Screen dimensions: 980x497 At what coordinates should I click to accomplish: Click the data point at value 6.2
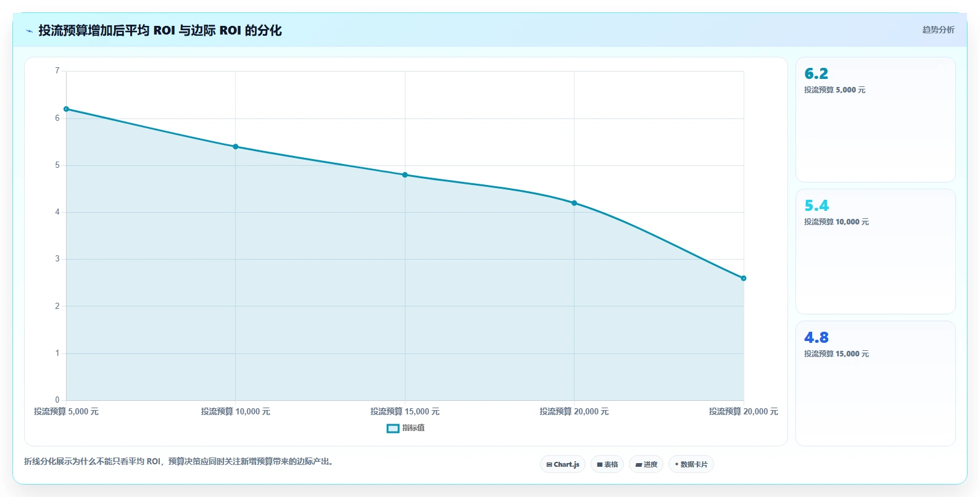(x=67, y=109)
